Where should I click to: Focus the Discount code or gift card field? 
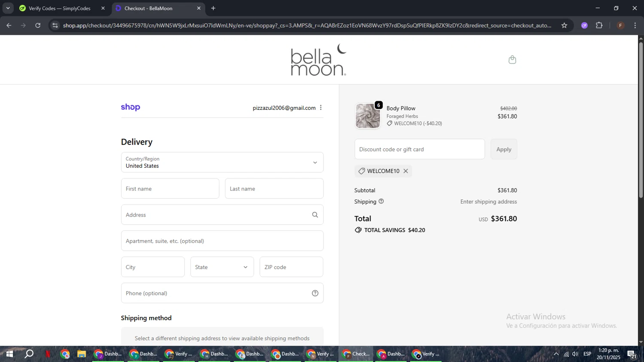point(419,149)
